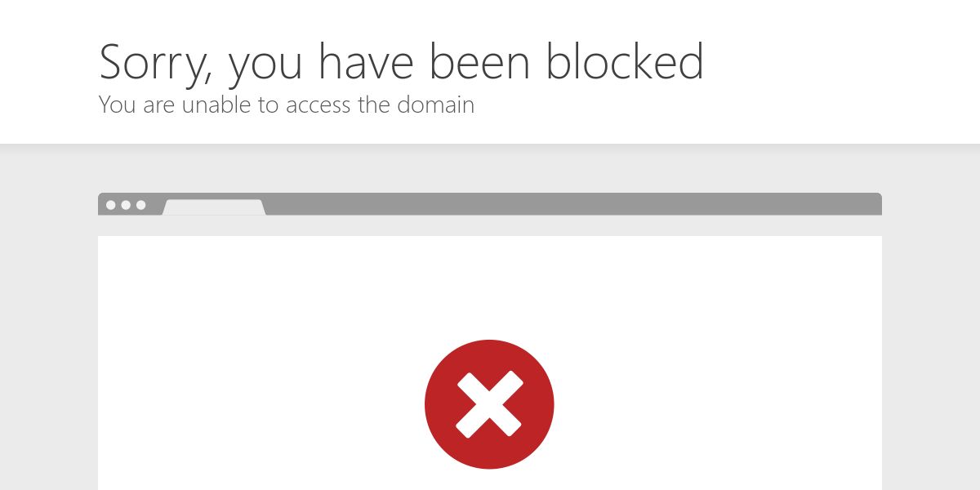Click the light strip below the browser tab
The height and width of the screenshot is (490, 980).
click(490, 225)
